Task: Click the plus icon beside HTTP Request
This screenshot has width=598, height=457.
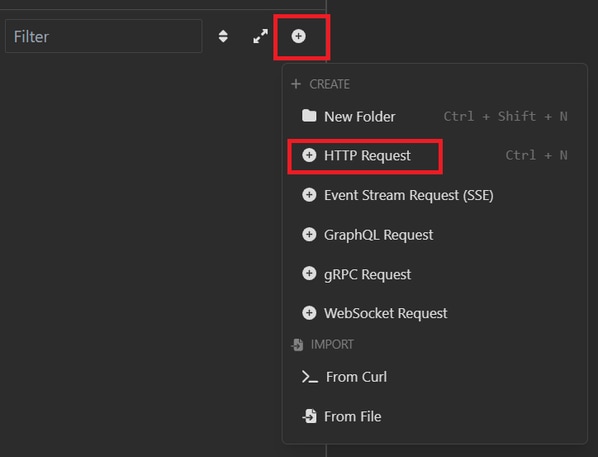Action: pyautogui.click(x=309, y=155)
